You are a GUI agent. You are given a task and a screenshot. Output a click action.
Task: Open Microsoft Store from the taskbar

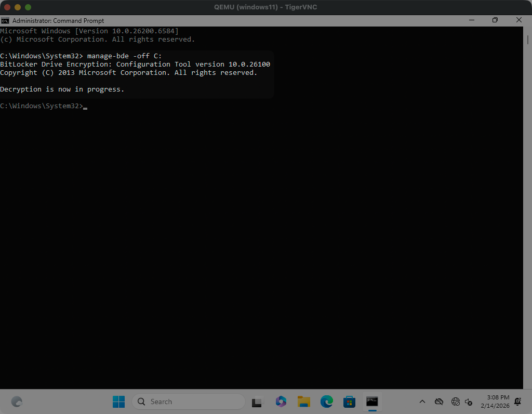pyautogui.click(x=349, y=402)
